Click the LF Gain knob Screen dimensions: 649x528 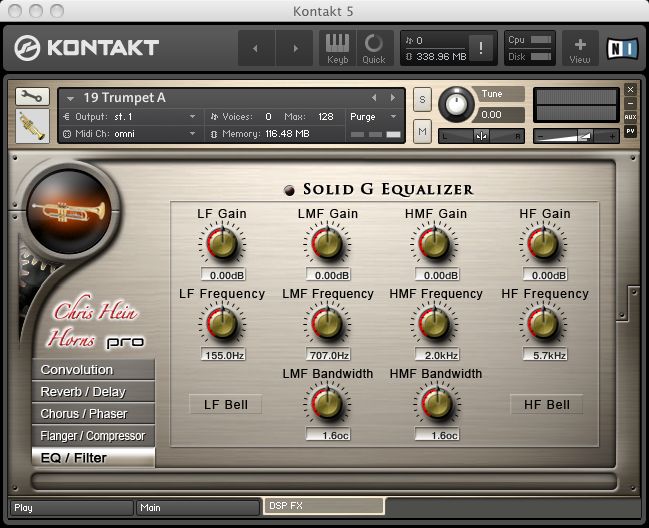[222, 243]
